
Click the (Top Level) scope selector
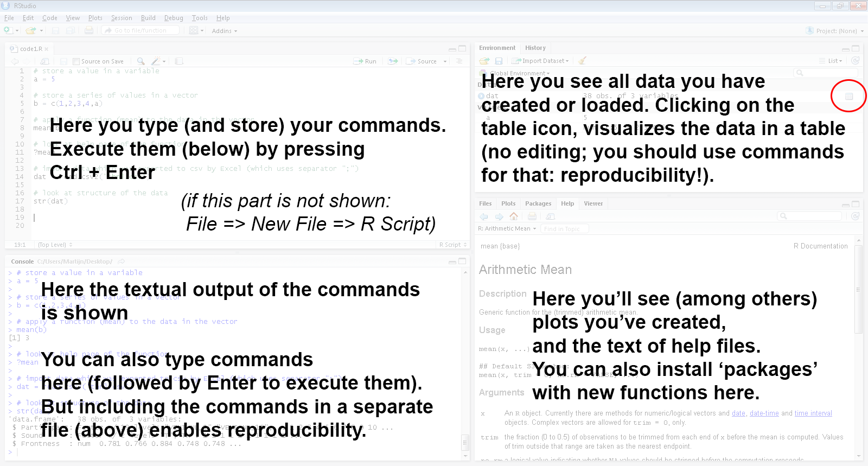pyautogui.click(x=55, y=245)
